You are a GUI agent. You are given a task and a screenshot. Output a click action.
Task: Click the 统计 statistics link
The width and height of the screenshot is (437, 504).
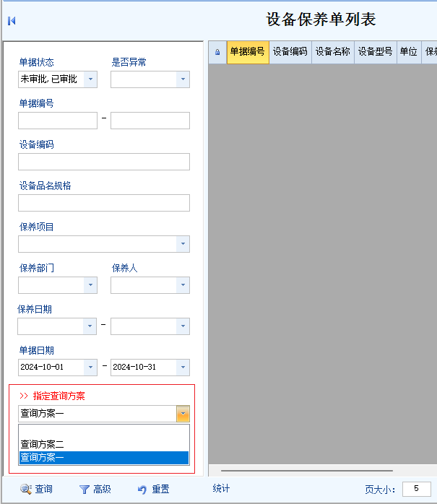[x=221, y=489]
